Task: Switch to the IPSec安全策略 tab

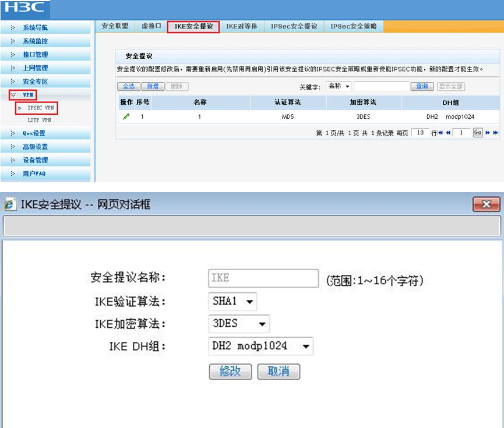Action: pyautogui.click(x=353, y=26)
